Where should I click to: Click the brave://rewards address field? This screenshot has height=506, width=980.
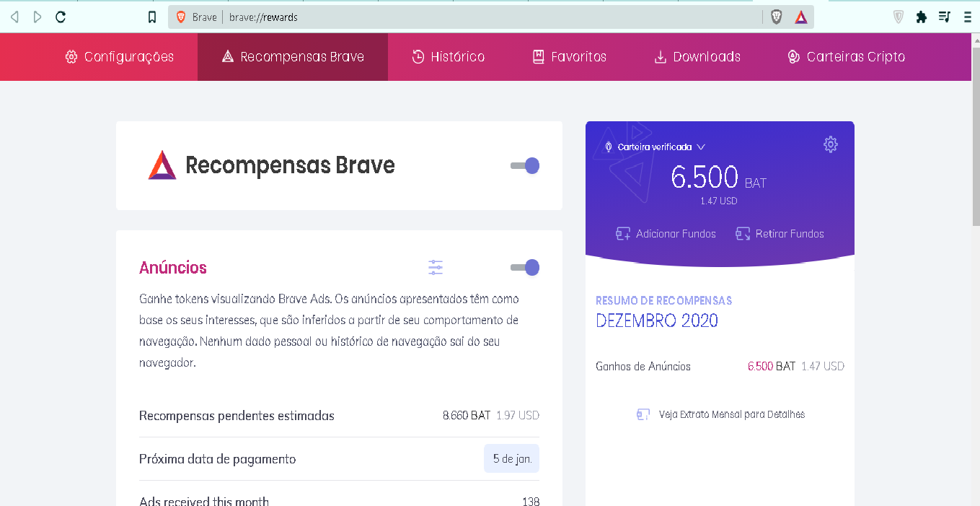(x=490, y=17)
